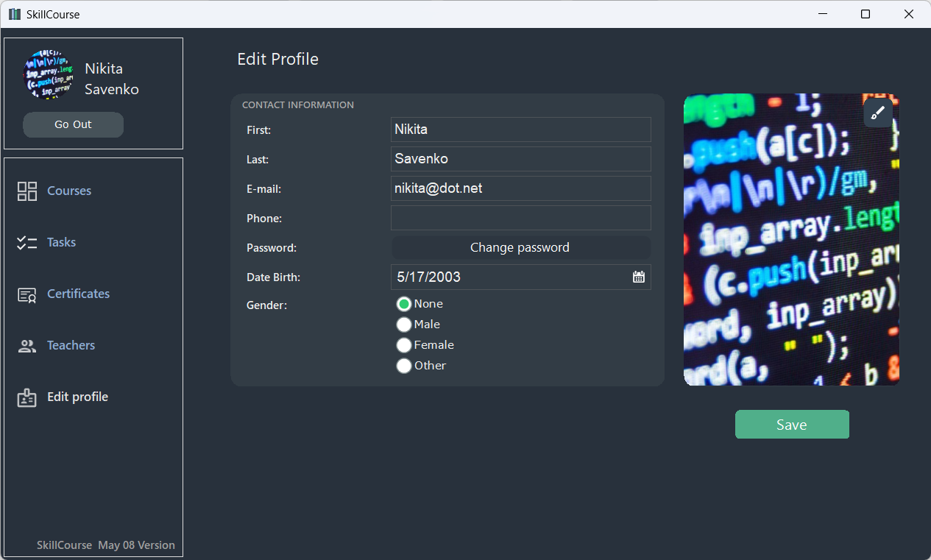The image size is (931, 560).
Task: Select the None gender option
Action: click(x=404, y=304)
